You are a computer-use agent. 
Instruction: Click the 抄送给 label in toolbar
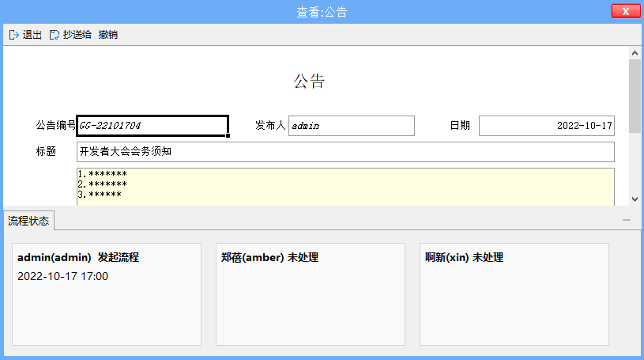click(x=77, y=35)
